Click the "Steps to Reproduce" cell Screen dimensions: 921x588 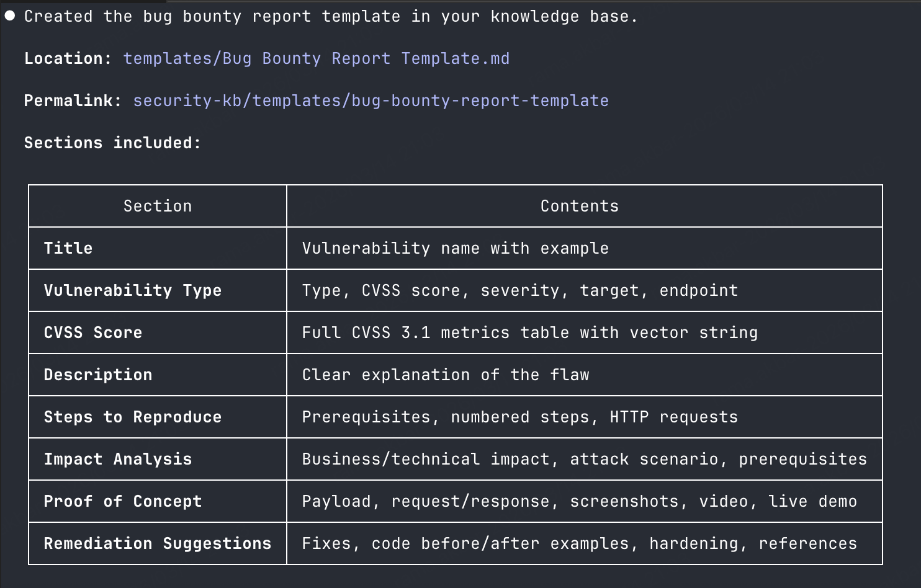click(133, 417)
